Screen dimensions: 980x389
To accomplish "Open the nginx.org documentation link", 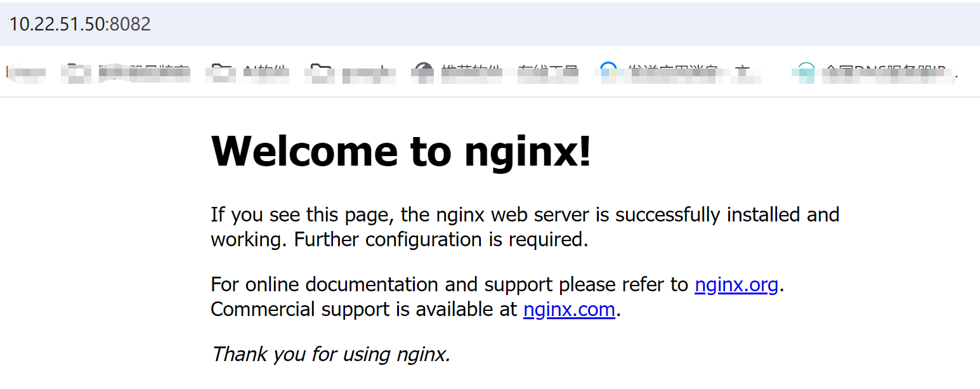I will 736,285.
